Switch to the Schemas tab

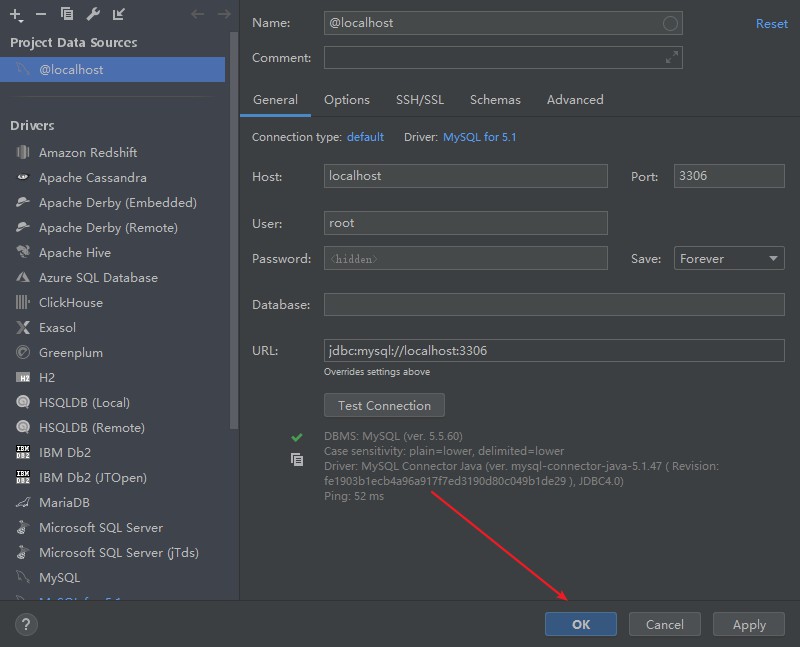pyautogui.click(x=494, y=99)
